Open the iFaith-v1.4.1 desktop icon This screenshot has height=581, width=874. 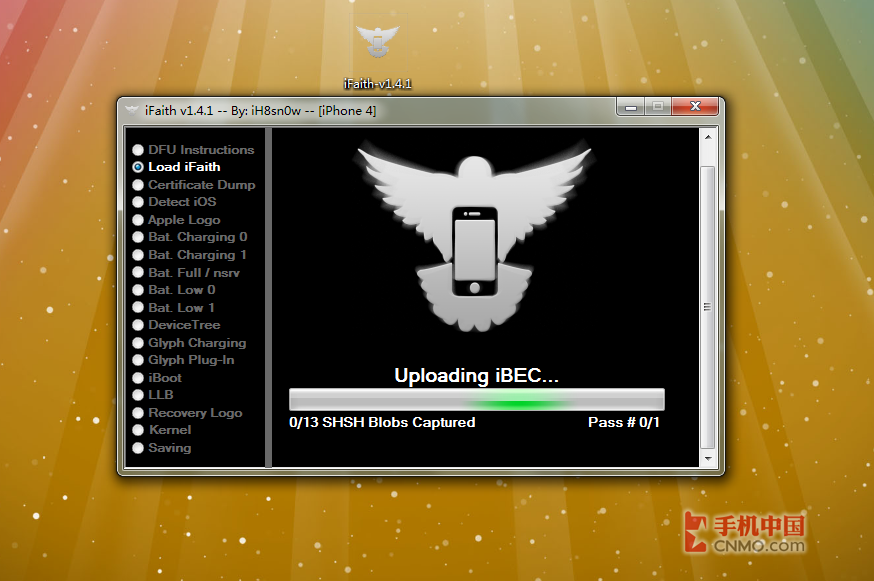tap(377, 53)
